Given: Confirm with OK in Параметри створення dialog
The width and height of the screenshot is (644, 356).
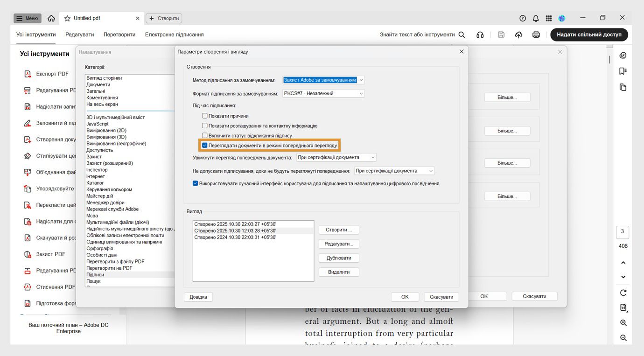Looking at the screenshot, I should click(405, 297).
